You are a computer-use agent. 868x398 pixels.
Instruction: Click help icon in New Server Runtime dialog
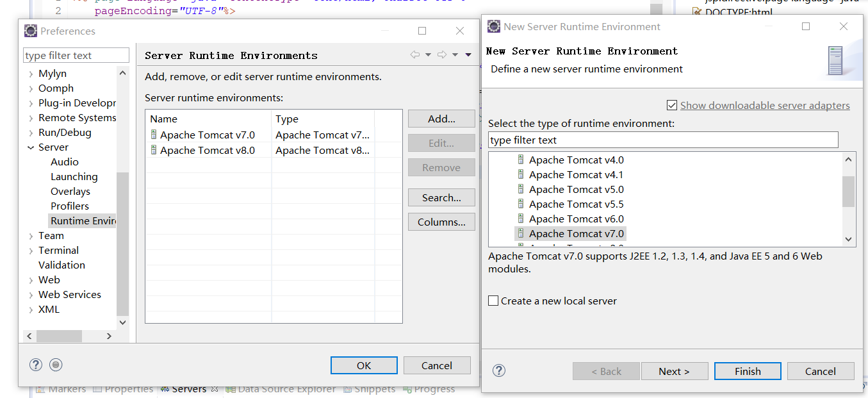499,370
